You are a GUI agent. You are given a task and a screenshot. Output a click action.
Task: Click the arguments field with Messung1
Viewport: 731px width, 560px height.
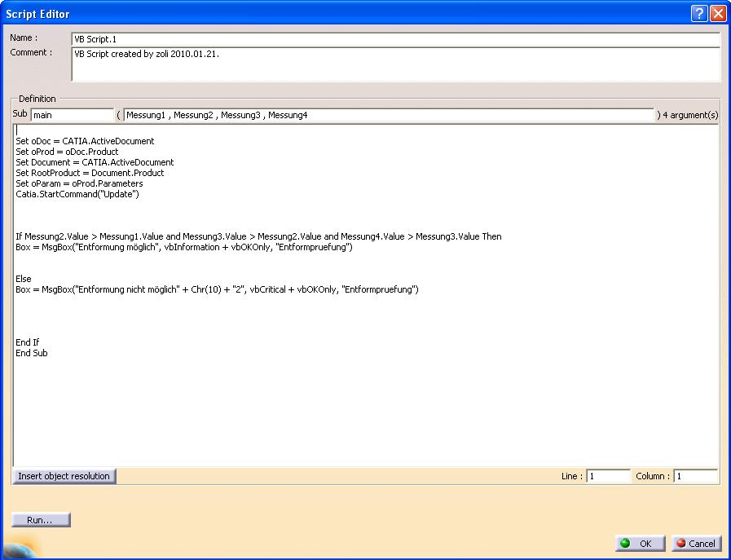pyautogui.click(x=390, y=115)
